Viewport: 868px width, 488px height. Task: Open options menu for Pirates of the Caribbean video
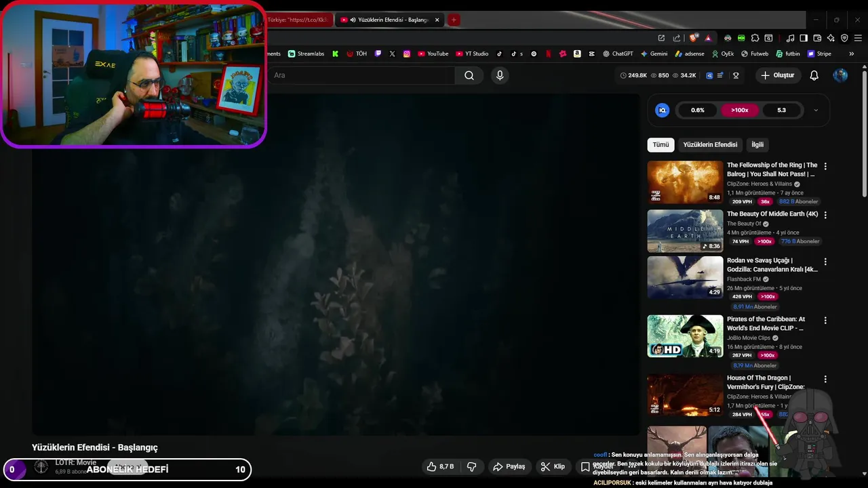tap(825, 320)
